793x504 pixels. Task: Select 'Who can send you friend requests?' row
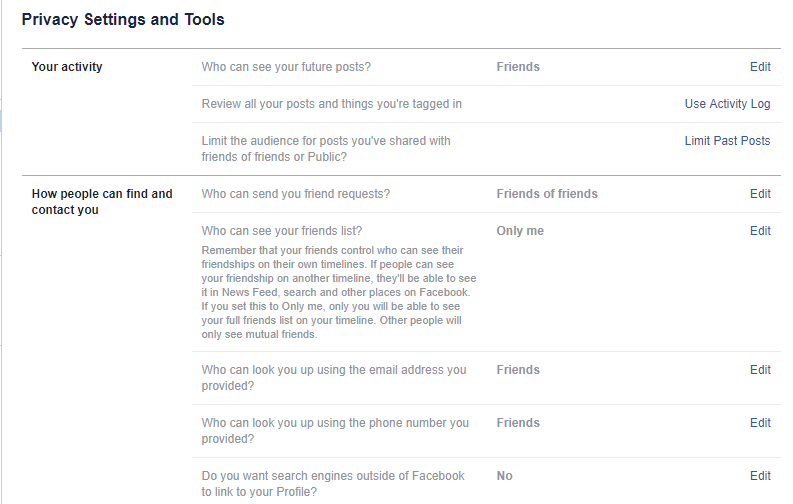point(295,194)
